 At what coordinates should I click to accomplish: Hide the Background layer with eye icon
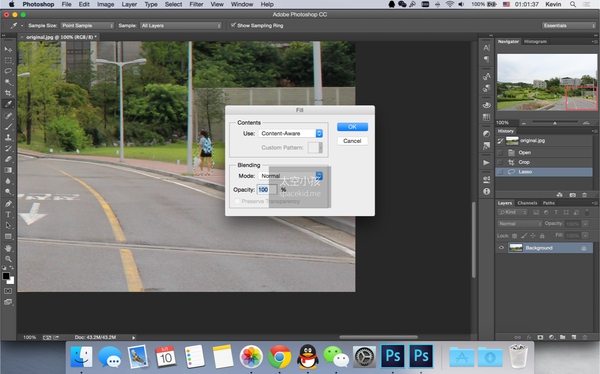tap(501, 248)
